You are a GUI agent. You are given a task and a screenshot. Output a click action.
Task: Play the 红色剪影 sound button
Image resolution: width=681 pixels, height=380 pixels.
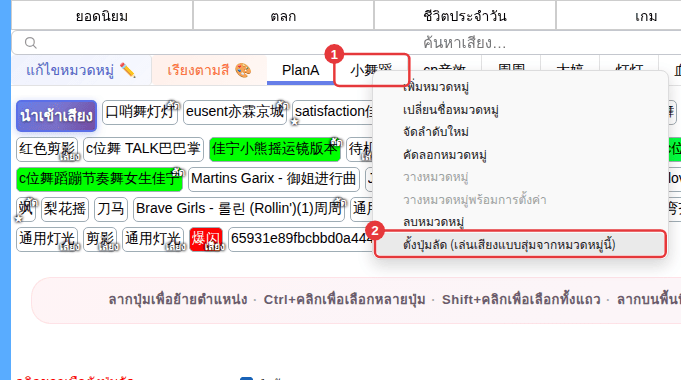[x=47, y=149]
